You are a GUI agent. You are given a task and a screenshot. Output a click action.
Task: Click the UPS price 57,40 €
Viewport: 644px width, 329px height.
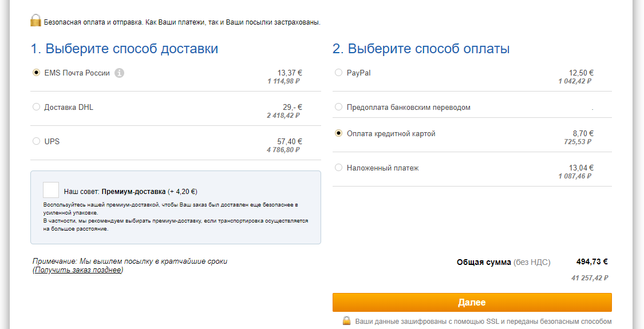(x=290, y=141)
